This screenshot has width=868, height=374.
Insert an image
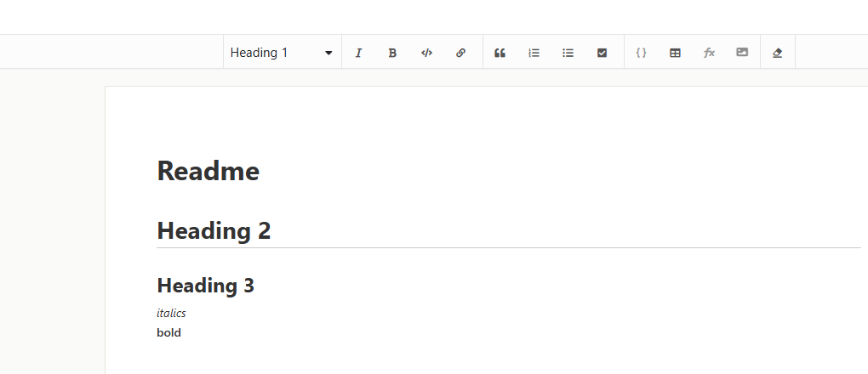pyautogui.click(x=743, y=53)
